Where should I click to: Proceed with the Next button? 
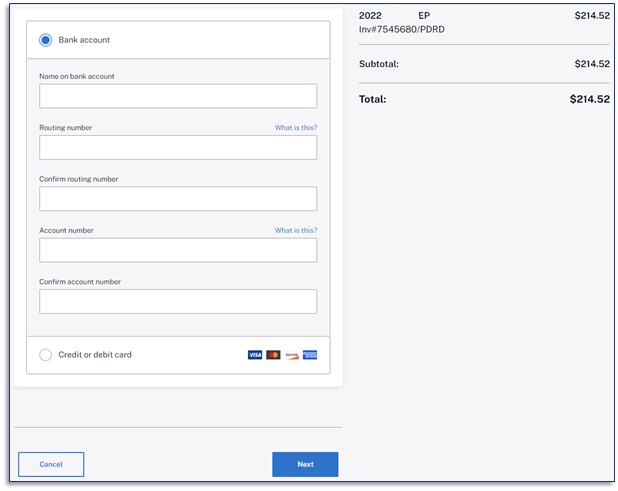[x=305, y=464]
